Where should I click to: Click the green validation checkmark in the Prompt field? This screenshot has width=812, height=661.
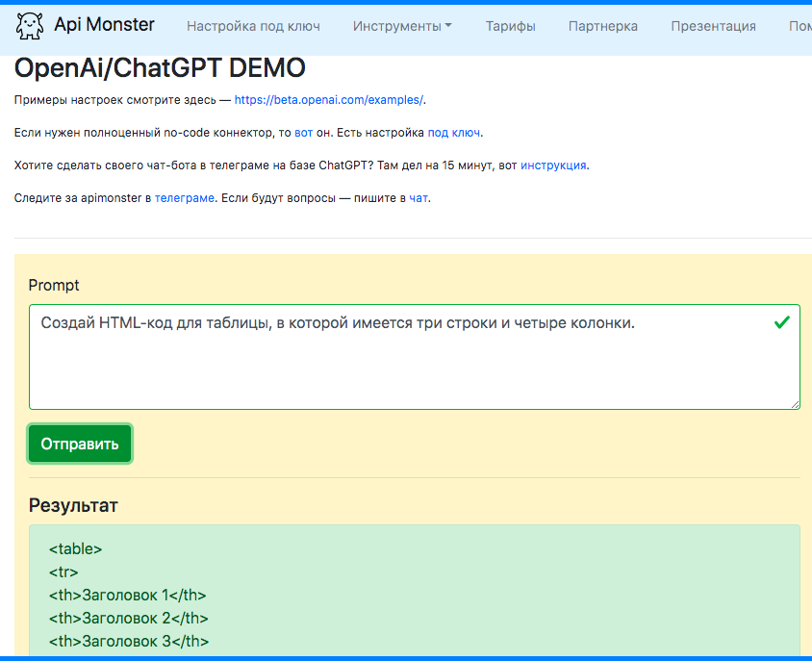(782, 322)
